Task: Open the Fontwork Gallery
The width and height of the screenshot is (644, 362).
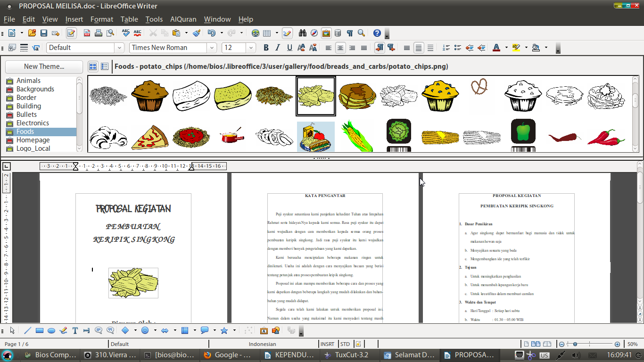Action: [264, 330]
